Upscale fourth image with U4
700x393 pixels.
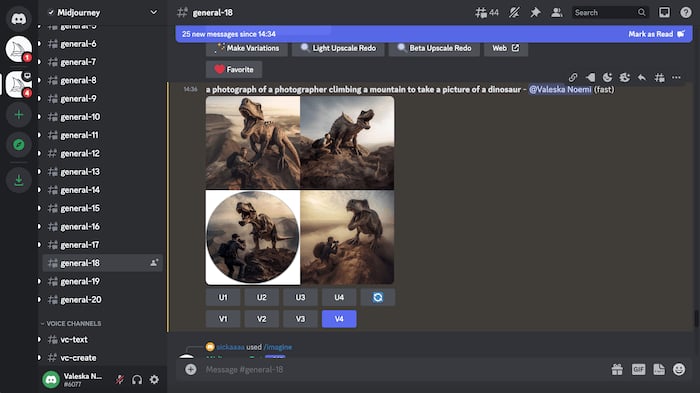[x=339, y=297]
